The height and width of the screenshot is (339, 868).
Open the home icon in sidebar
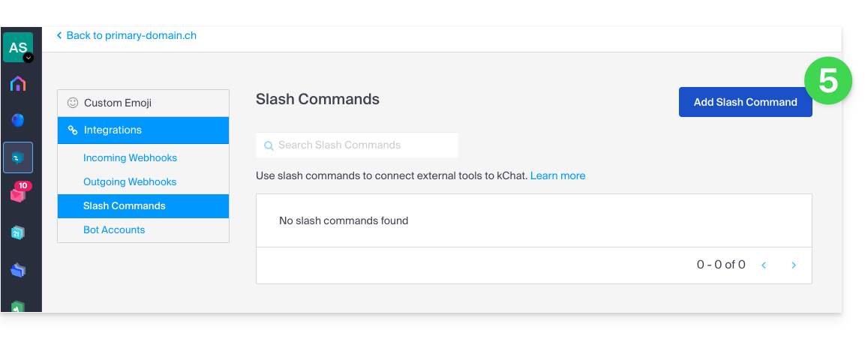pos(18,84)
